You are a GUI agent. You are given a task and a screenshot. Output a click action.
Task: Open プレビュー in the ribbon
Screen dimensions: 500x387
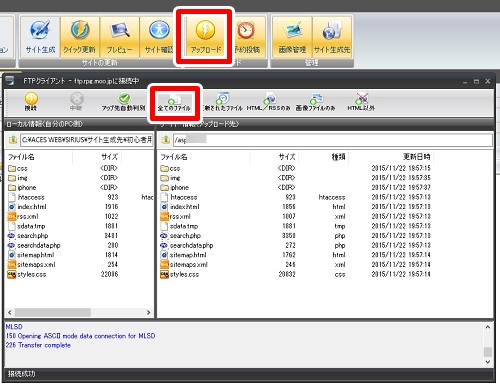[x=120, y=37]
